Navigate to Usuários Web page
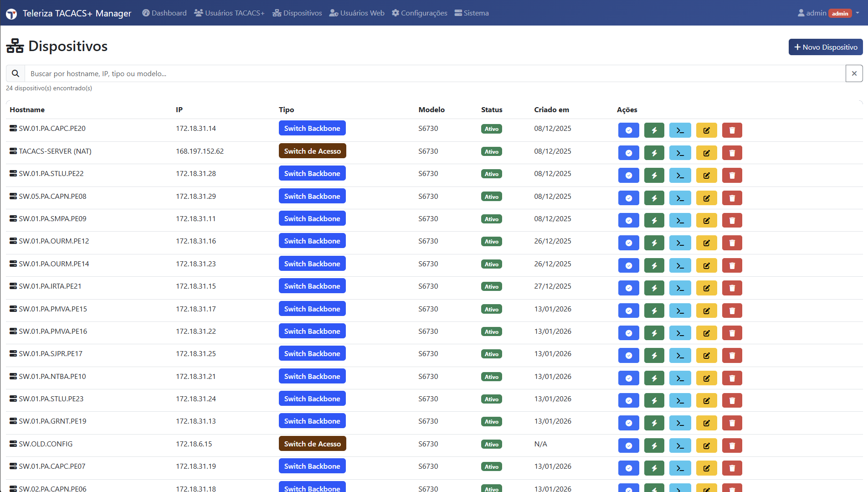 357,13
